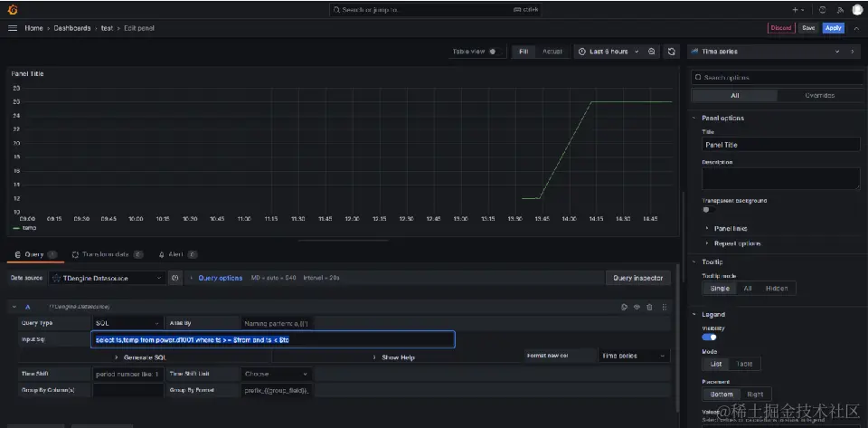Viewport: 868px width, 428px height.
Task: Open the help icon in top bar
Action: tap(823, 10)
